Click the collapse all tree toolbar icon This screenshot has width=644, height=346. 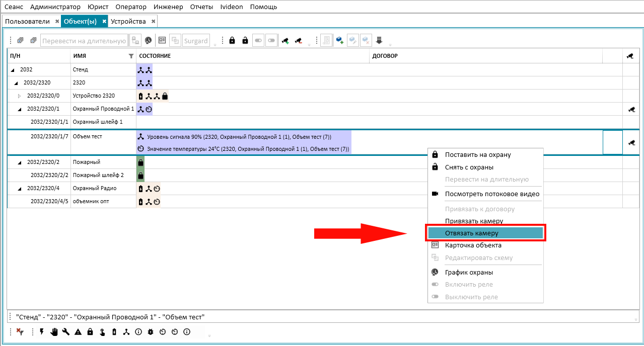[x=33, y=41]
